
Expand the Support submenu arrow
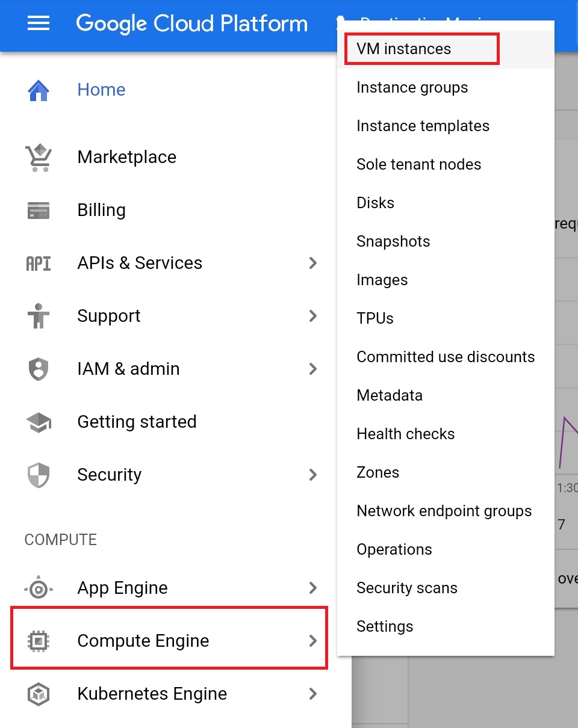(x=312, y=316)
